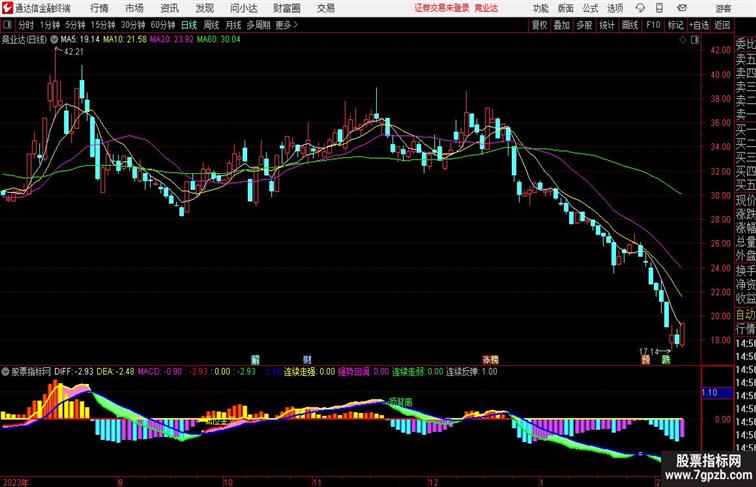Click the 连续反弹: 1.00 indicator label
The image size is (756, 487).
tap(472, 372)
